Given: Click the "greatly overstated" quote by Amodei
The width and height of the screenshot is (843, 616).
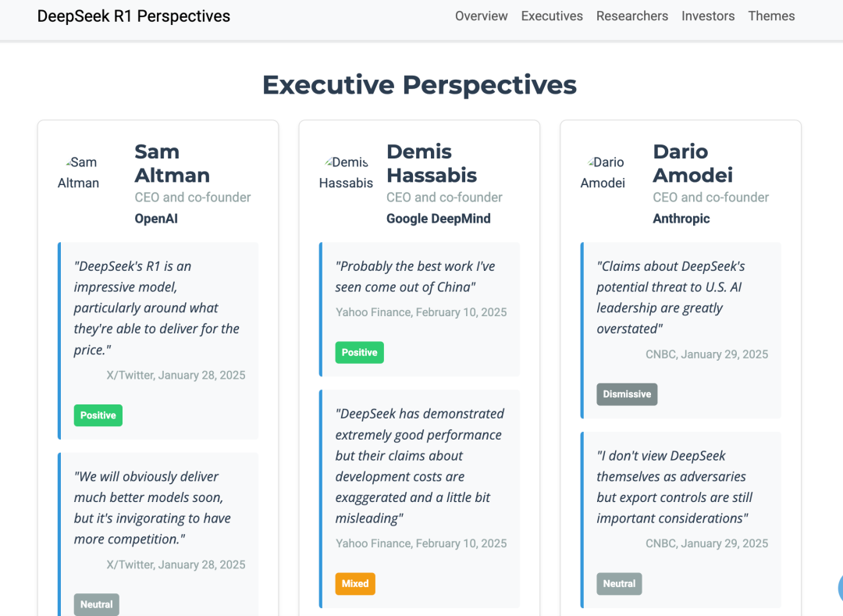Looking at the screenshot, I should tap(671, 297).
